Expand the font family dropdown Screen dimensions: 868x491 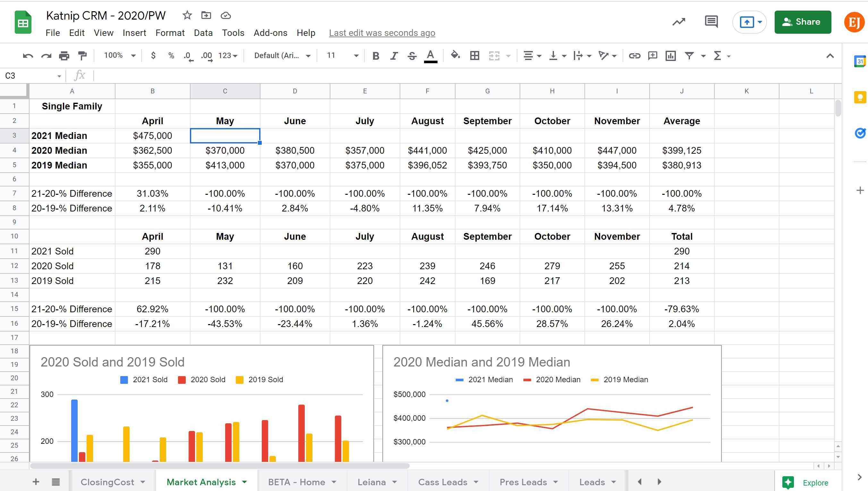pos(282,56)
